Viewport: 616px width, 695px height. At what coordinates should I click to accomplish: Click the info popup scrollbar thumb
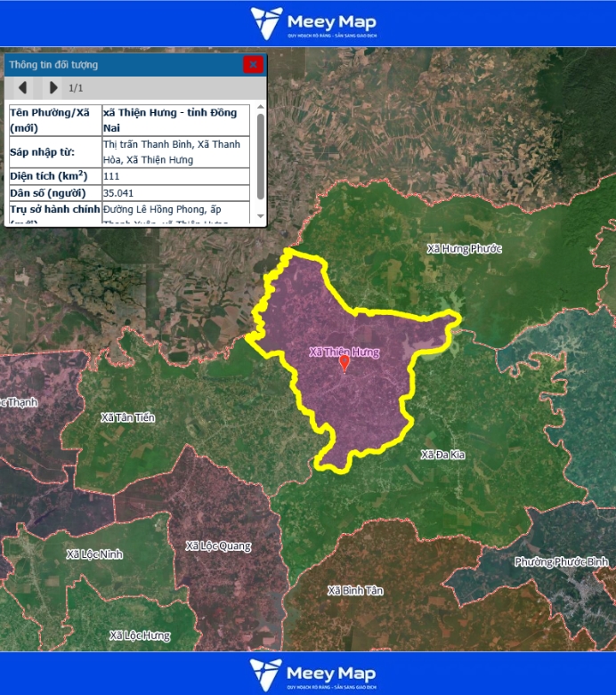(260, 156)
